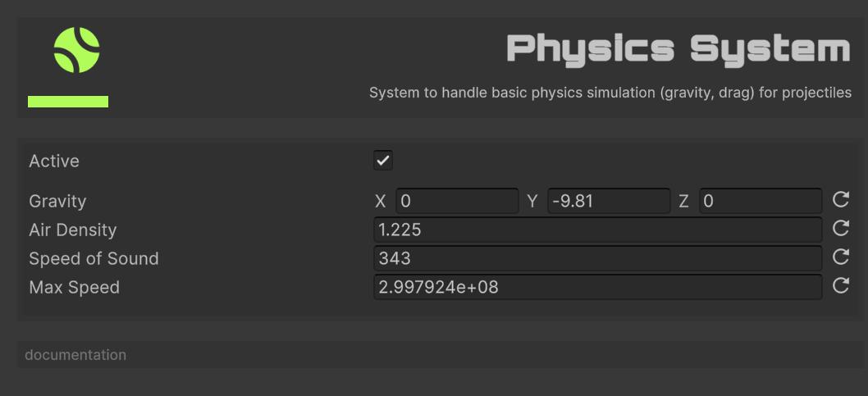The width and height of the screenshot is (868, 396).
Task: Select the Speed of Sound label
Action: coord(94,259)
